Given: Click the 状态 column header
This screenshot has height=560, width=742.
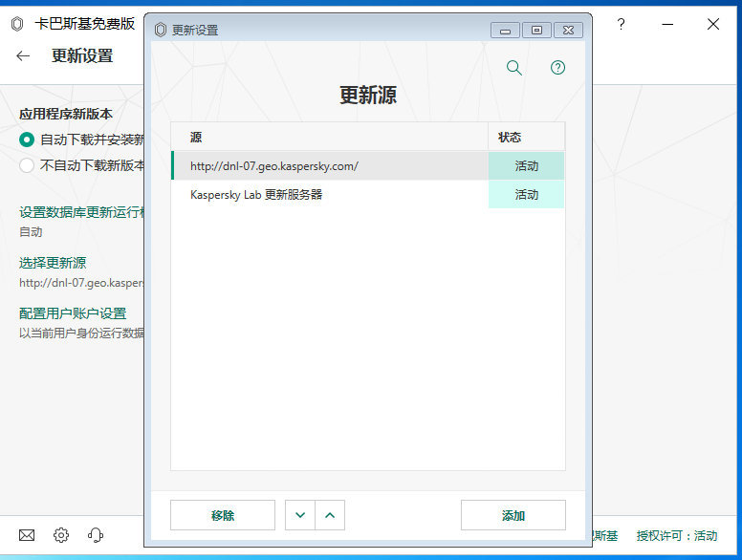Looking at the screenshot, I should click(x=526, y=138).
